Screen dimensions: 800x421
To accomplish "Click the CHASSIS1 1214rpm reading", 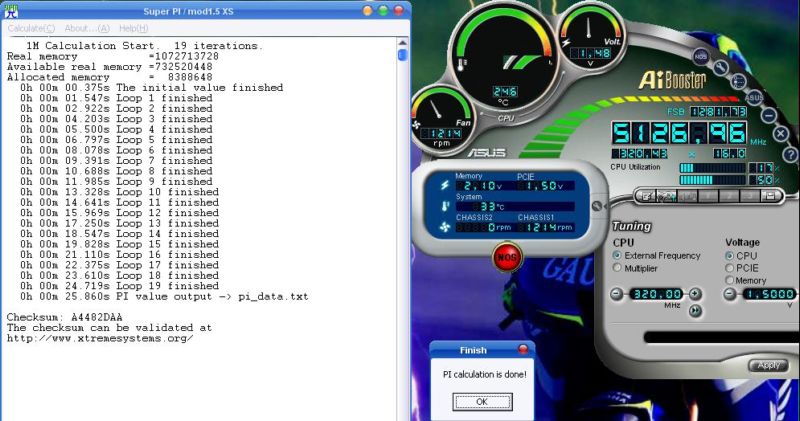I will coord(545,227).
